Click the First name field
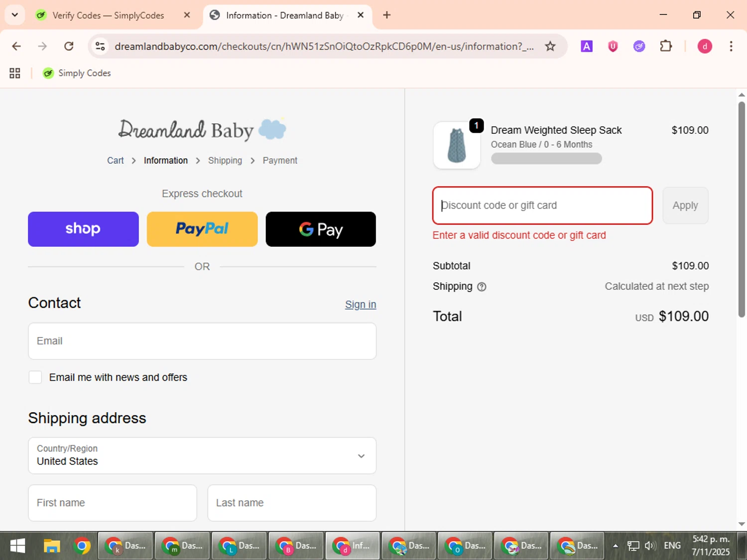747x560 pixels. [x=113, y=503]
